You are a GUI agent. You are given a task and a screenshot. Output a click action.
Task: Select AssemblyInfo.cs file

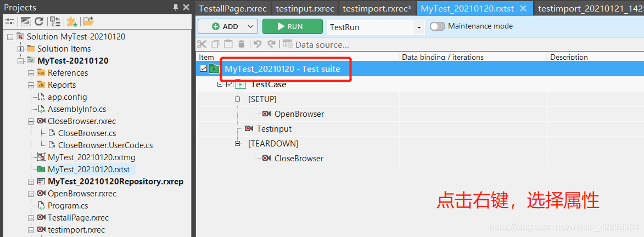[x=77, y=109]
